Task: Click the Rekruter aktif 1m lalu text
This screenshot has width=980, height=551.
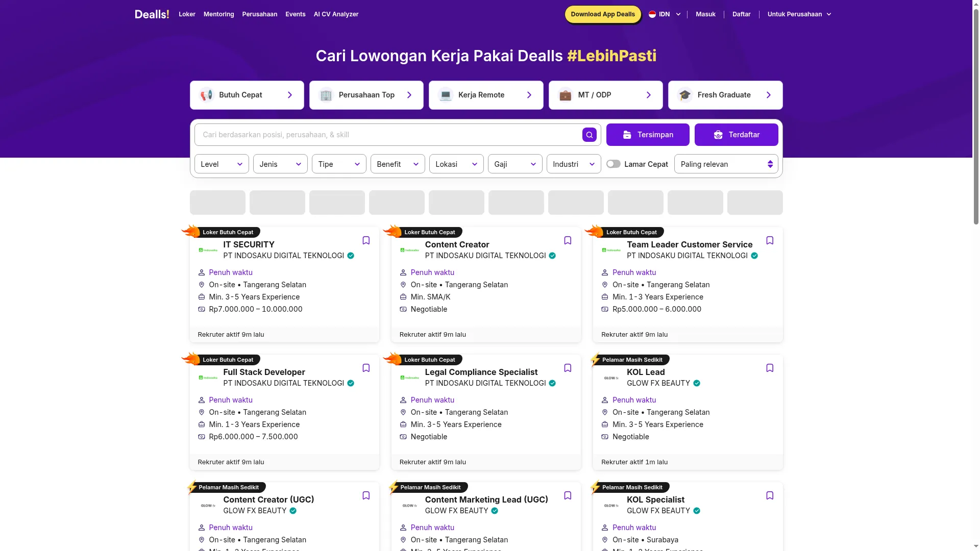Action: (634, 462)
